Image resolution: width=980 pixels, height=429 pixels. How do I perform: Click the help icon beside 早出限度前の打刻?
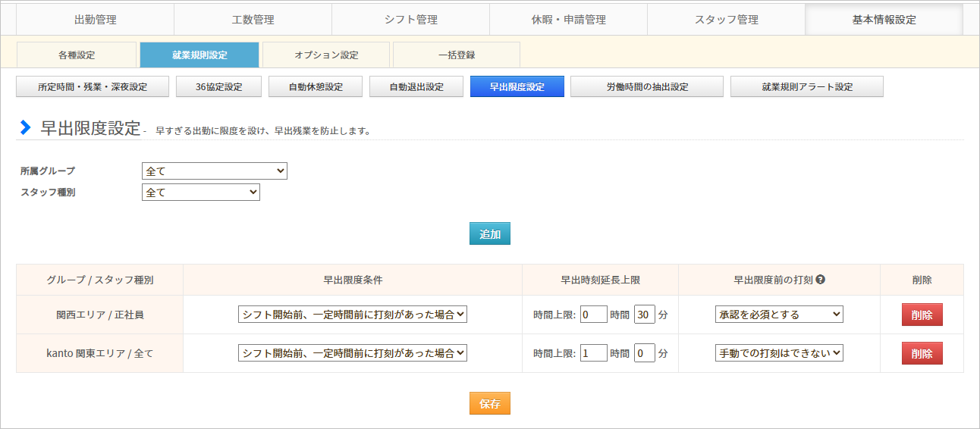click(821, 280)
